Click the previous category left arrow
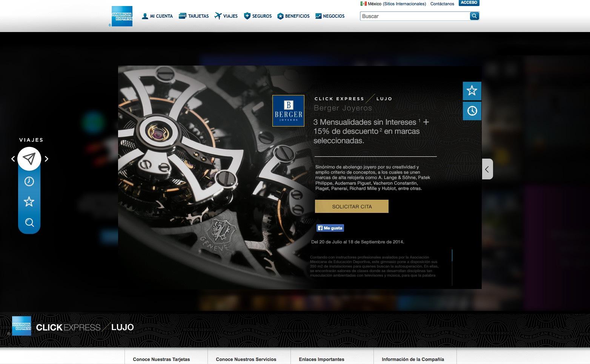590x364 pixels. click(13, 159)
